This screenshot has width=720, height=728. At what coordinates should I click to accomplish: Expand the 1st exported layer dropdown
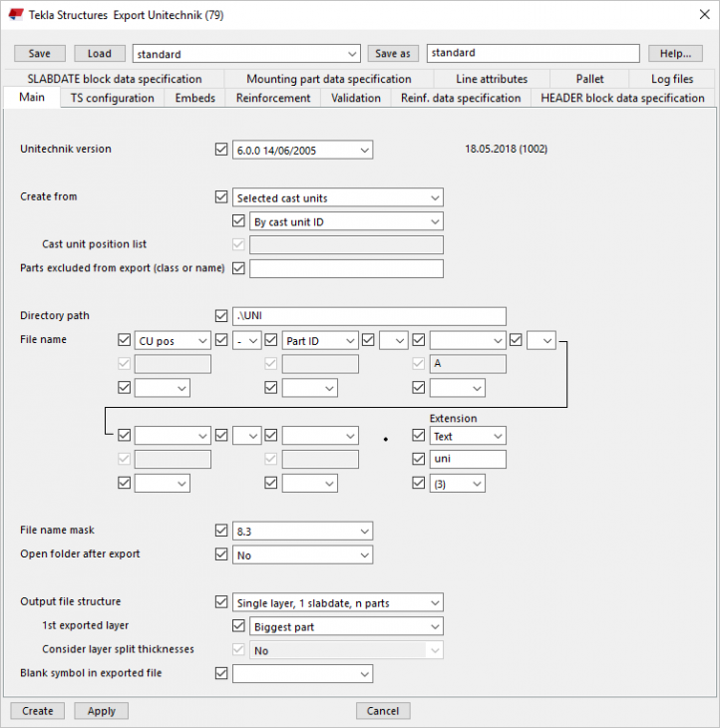point(345,626)
